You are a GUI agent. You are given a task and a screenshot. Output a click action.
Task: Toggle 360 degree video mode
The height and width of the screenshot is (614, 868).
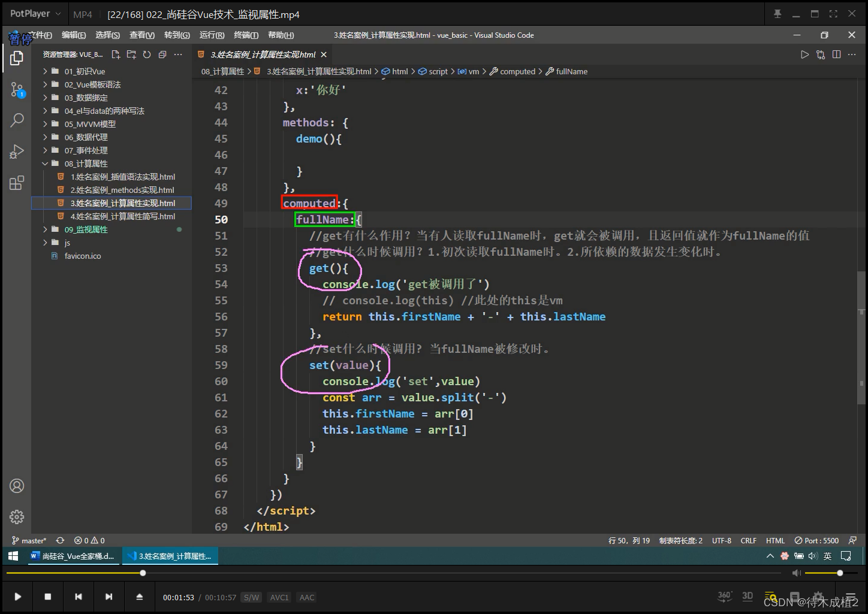pos(725,596)
